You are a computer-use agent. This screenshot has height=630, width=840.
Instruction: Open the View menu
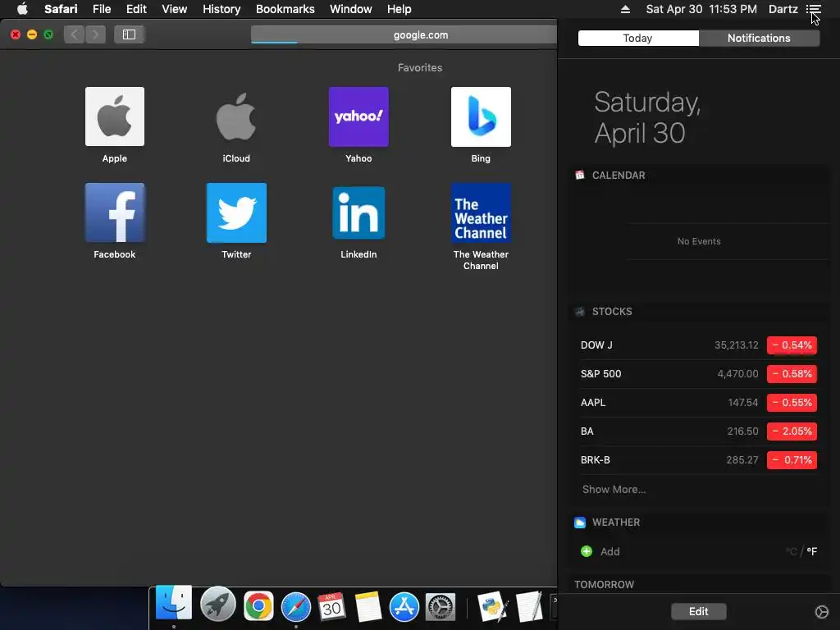174,9
